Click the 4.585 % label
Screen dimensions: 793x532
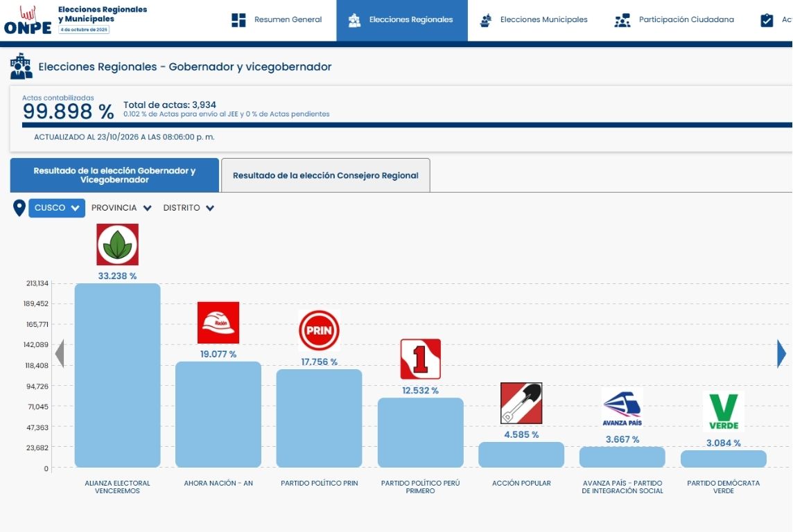click(521, 434)
